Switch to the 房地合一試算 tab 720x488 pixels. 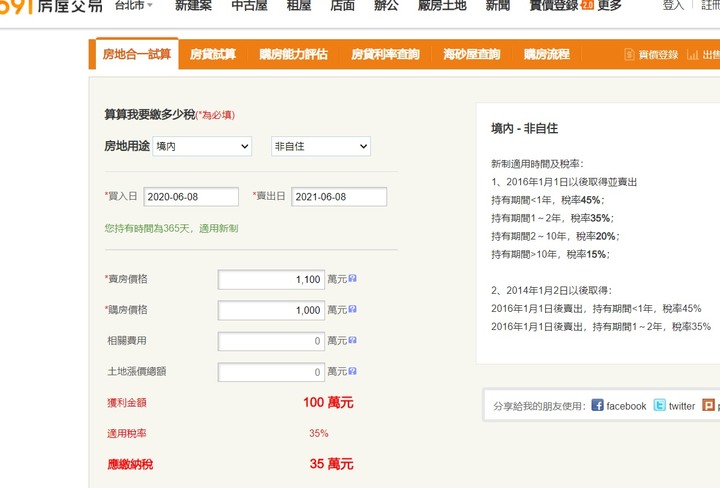pos(137,54)
